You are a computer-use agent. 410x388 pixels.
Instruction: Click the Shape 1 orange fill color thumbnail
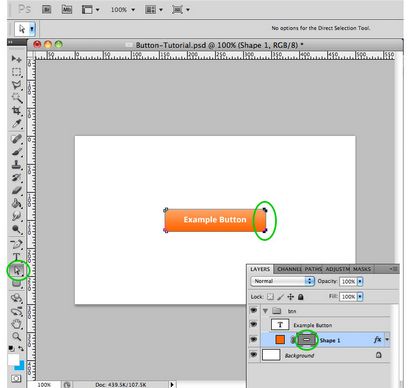click(x=280, y=340)
